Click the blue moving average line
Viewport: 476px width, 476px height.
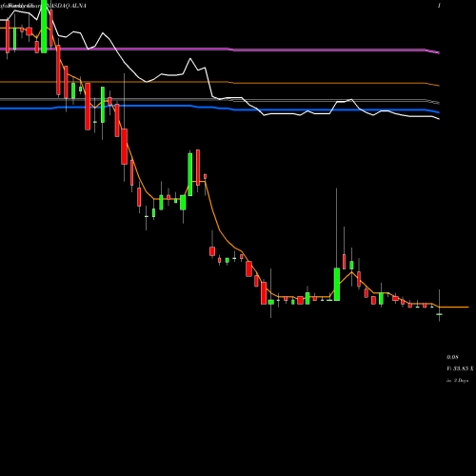[219, 109]
